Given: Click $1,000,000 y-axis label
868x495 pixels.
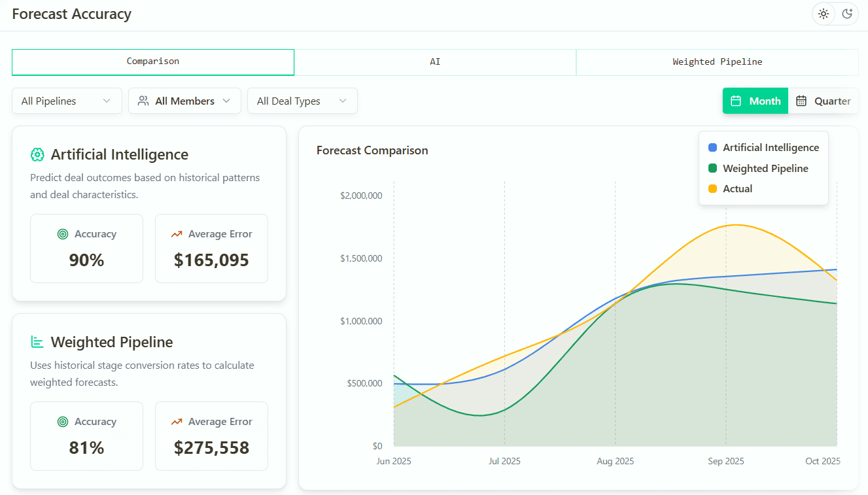Looking at the screenshot, I should (361, 321).
